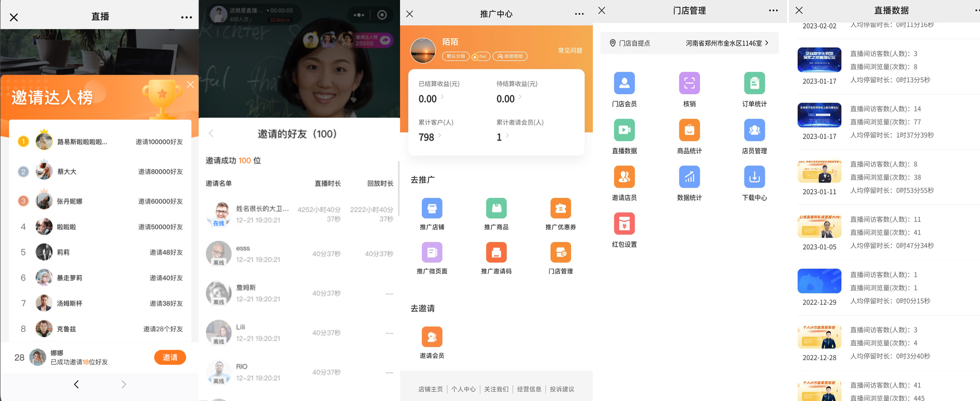Viewport: 980px width, 401px height.
Task: Open the 推广店铺 icon
Action: 432,209
